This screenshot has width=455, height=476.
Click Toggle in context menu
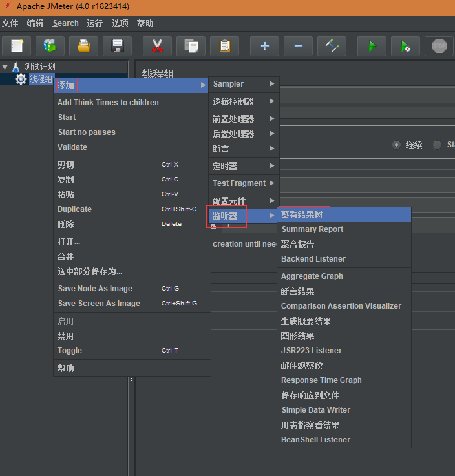(x=131, y=351)
